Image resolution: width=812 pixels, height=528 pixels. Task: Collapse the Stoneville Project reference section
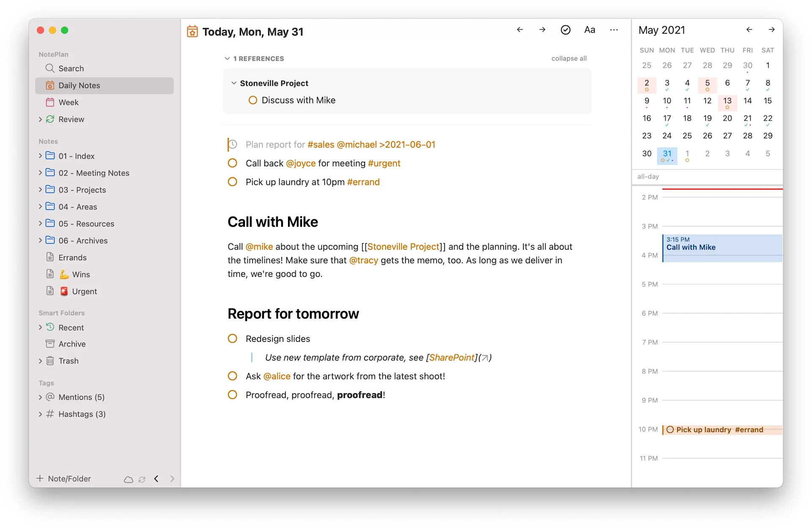234,83
